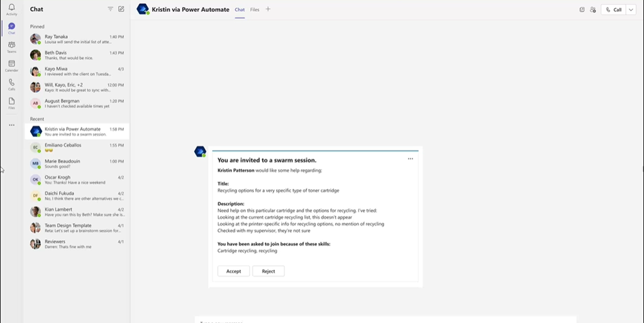Accept the swarm session invitation
644x323 pixels.
pyautogui.click(x=233, y=271)
